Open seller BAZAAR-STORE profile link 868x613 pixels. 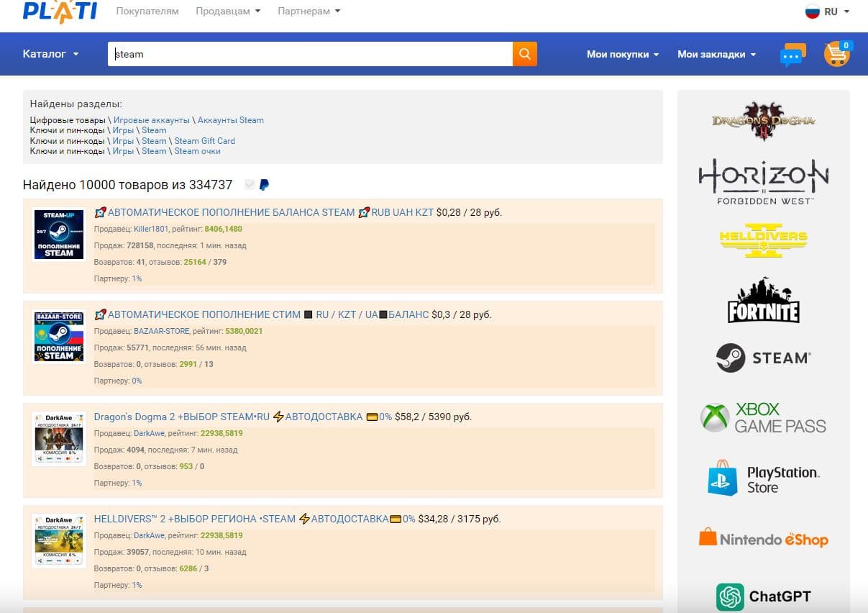point(162,331)
